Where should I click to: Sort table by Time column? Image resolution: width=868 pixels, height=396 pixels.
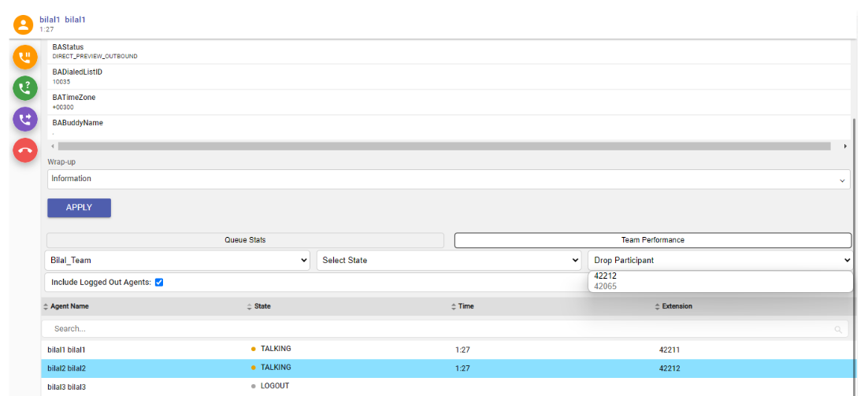click(x=462, y=306)
